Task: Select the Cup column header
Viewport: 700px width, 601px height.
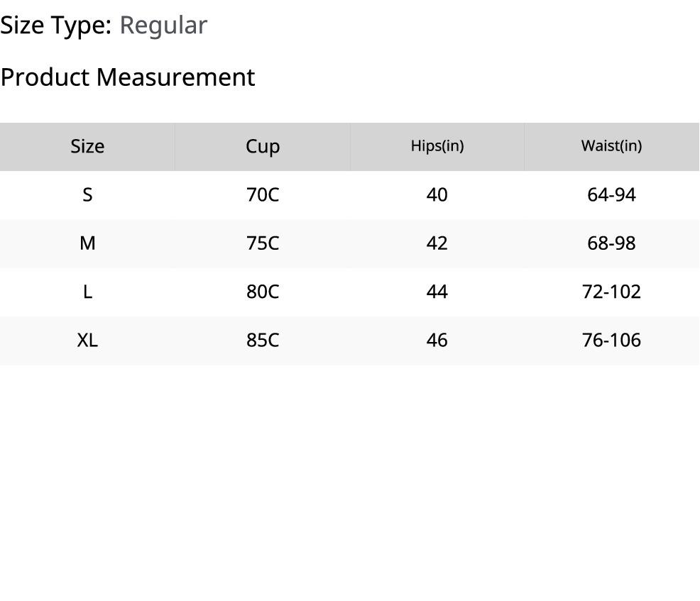Action: [x=263, y=146]
